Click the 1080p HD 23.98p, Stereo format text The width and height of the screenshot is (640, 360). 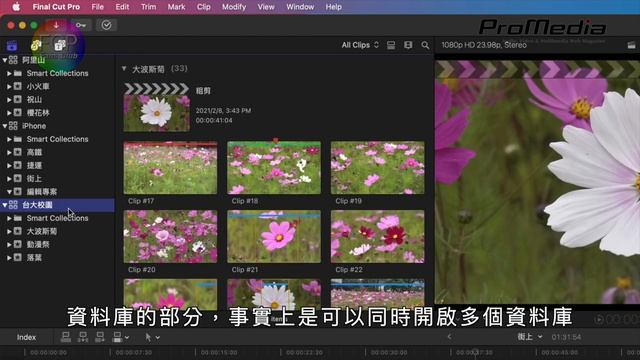tap(484, 45)
